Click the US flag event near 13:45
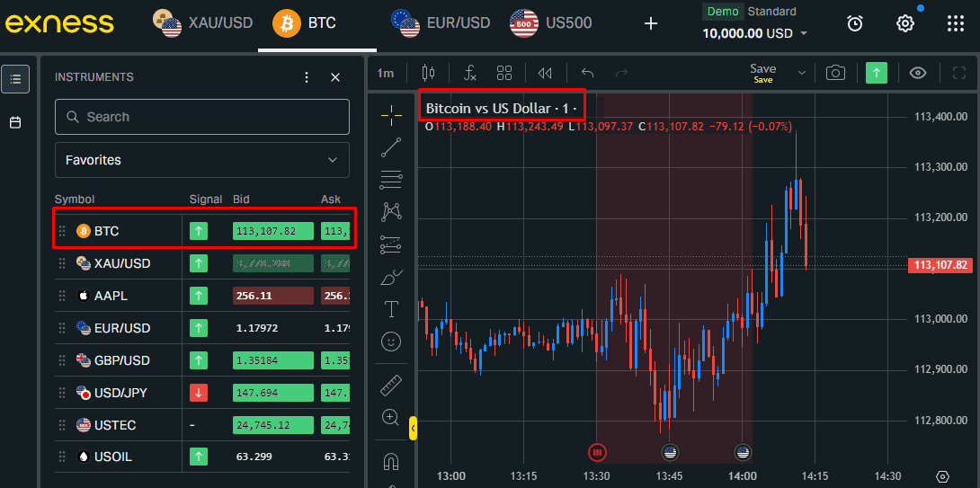Screen dimensions: 980x488 click(670, 452)
